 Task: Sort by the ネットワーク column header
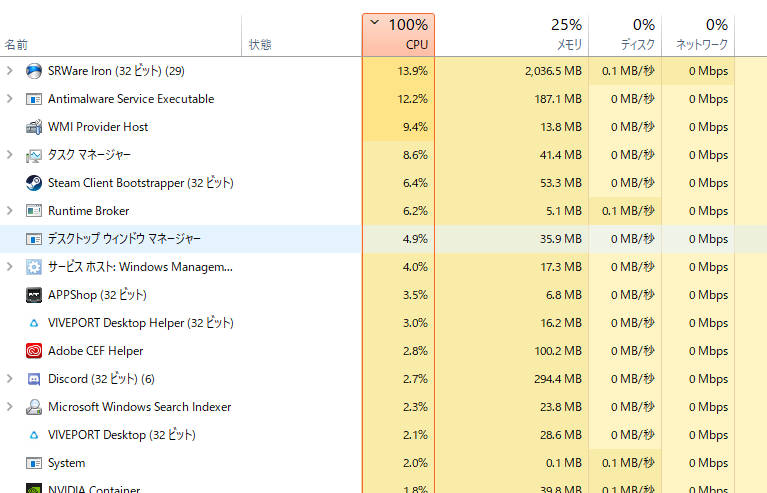(x=698, y=35)
